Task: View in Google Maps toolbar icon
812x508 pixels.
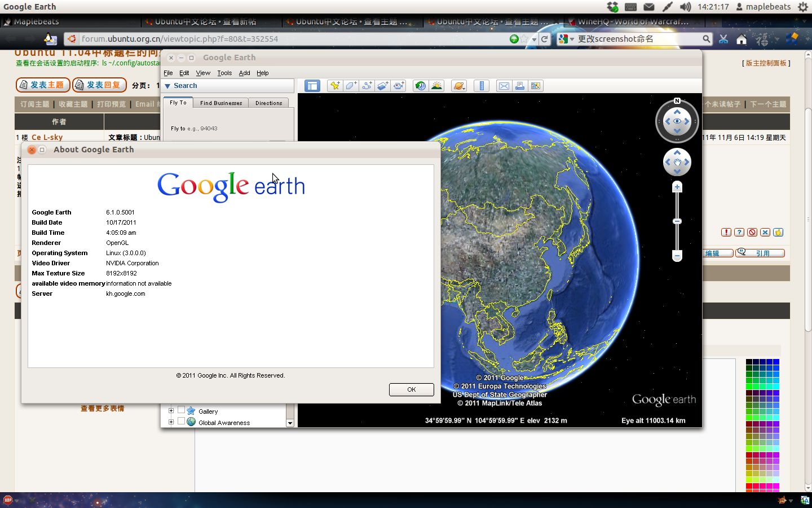Action: click(536, 86)
